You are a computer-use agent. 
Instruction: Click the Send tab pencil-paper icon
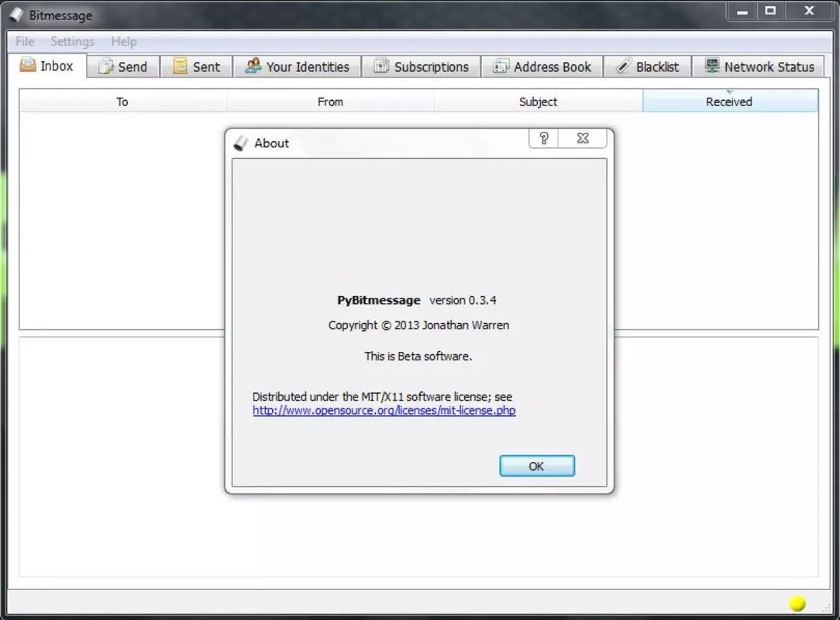(x=106, y=66)
